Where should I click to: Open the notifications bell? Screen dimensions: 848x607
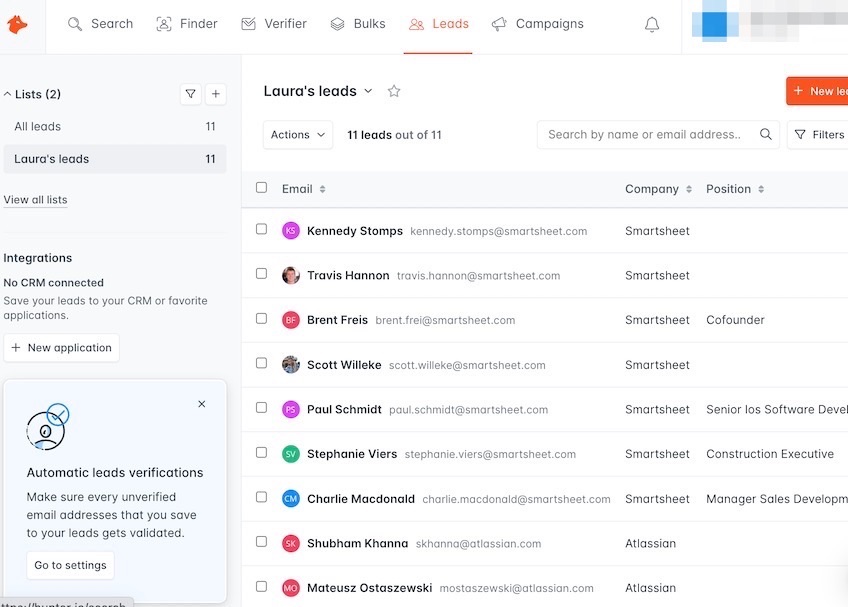[652, 24]
